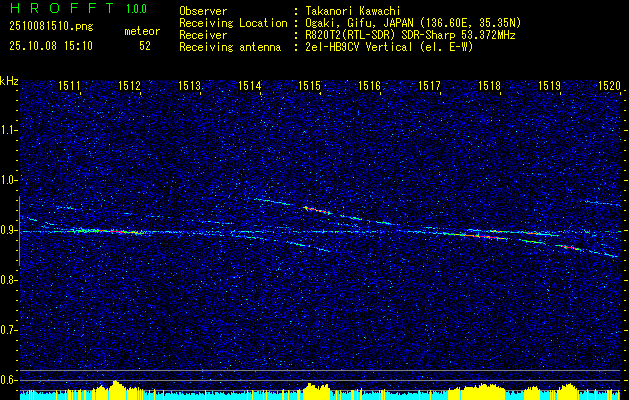Click the yellow intensity peak below 1515
Viewport: 629px width, 400px height.
pos(317,391)
